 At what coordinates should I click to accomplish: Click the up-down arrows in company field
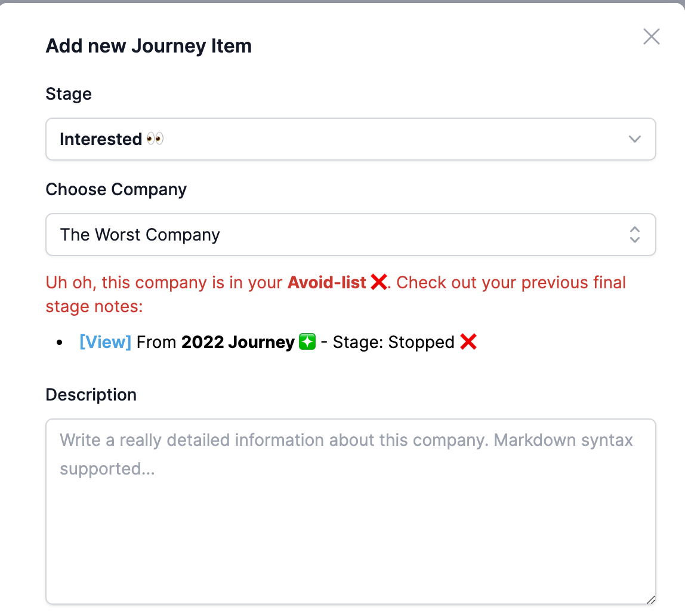[634, 235]
